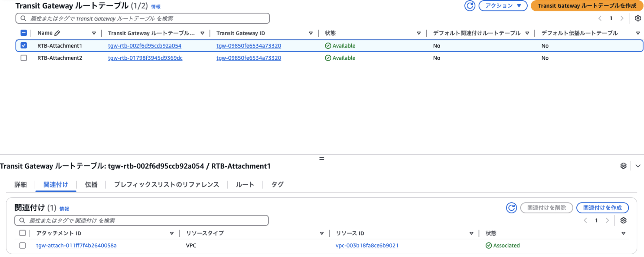
Task: Sort by 状態 column arrow in route tables
Action: click(419, 33)
